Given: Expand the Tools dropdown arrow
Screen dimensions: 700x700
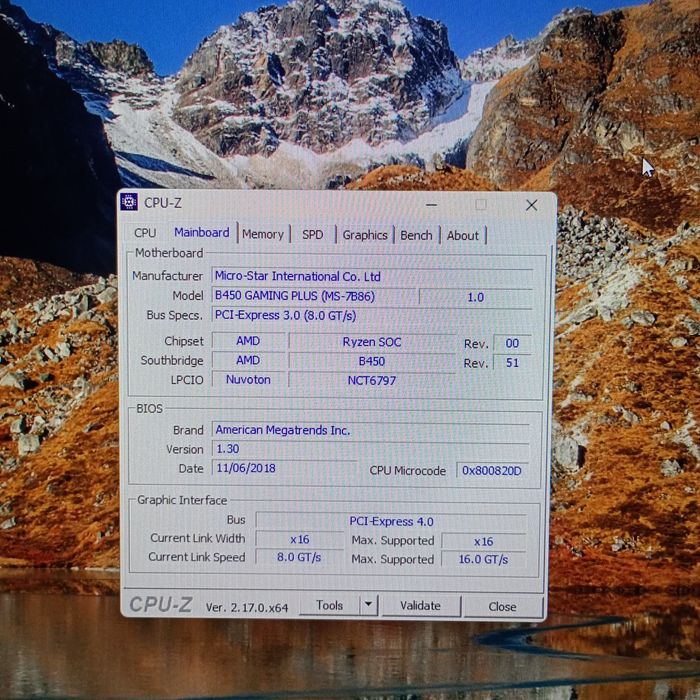Looking at the screenshot, I should point(368,604).
